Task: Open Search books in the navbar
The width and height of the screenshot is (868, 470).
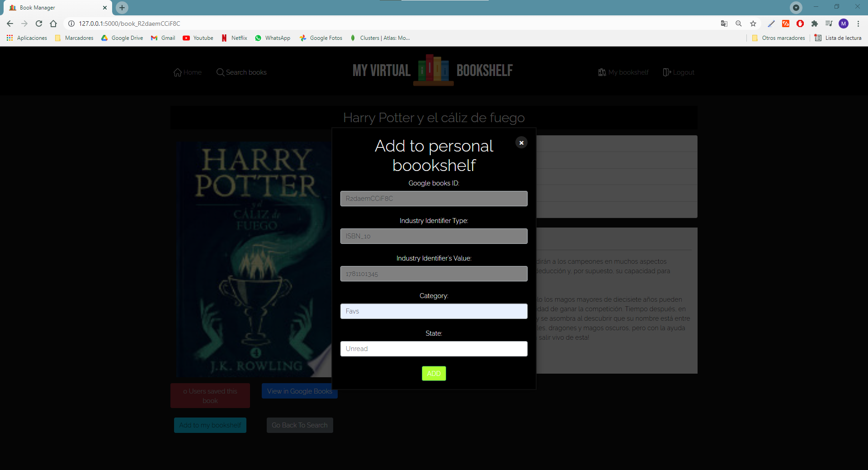Action: (x=241, y=72)
